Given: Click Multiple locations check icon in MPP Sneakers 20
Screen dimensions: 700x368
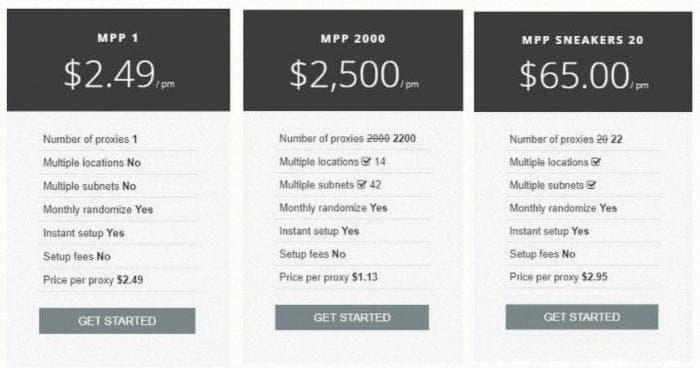Looking at the screenshot, I should pyautogui.click(x=596, y=162).
